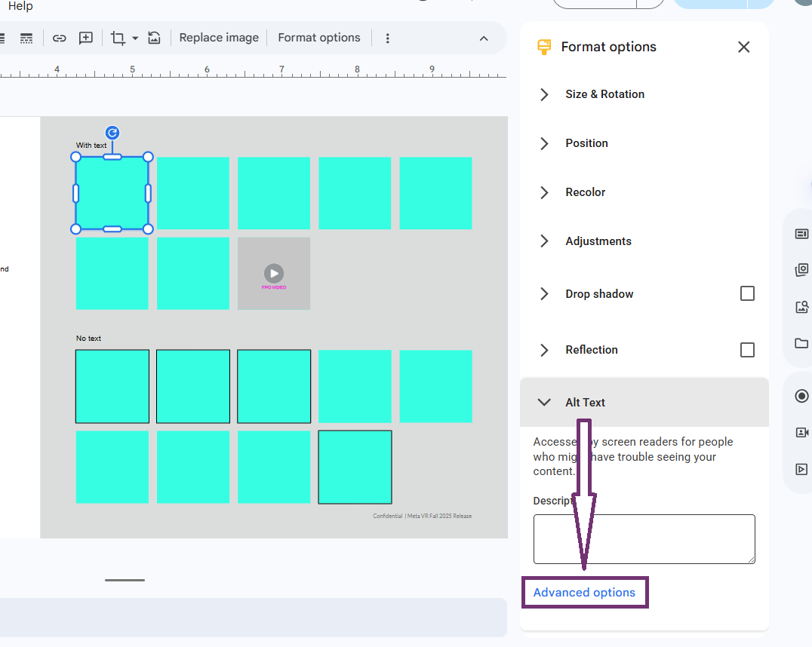This screenshot has height=647, width=812.
Task: Open the folder icon in side rail
Action: pyautogui.click(x=801, y=343)
